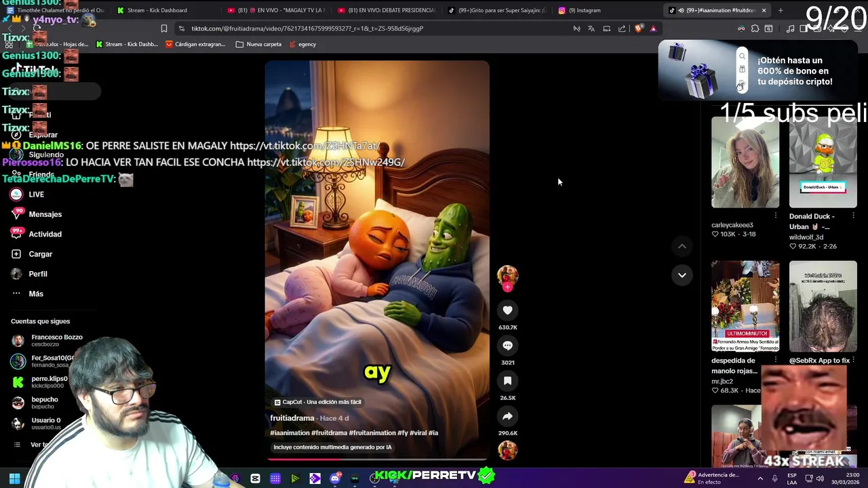Open the comments with the 3021 speech bubble
Viewport: 868px width, 488px height.
coord(507,346)
